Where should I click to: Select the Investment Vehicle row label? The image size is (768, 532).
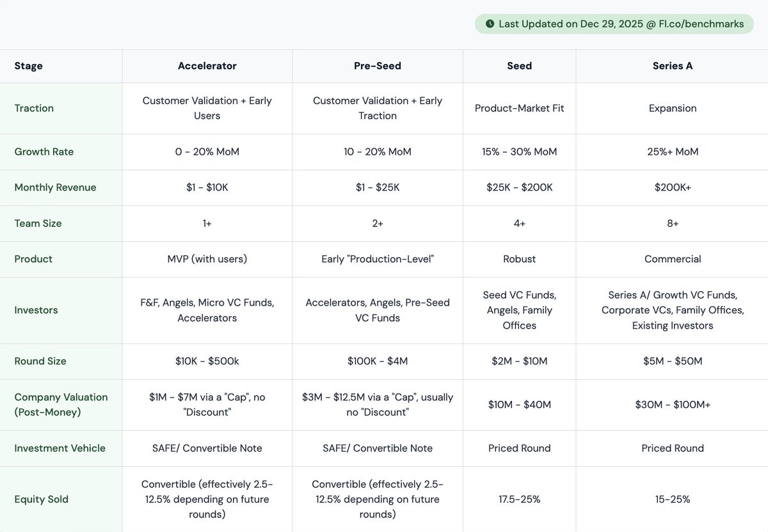point(60,448)
